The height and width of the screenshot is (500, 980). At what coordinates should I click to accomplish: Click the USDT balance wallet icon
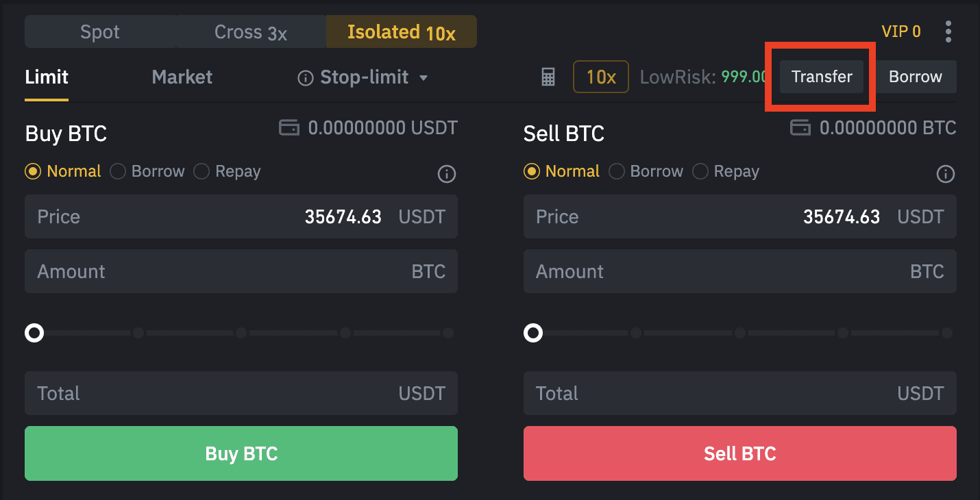pos(289,127)
